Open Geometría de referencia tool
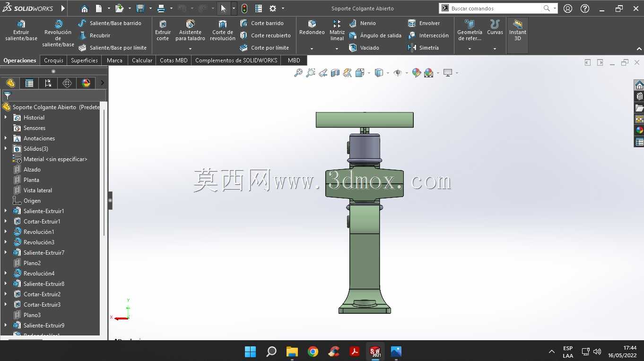Screen dimensions: 644x361 click(x=470, y=31)
